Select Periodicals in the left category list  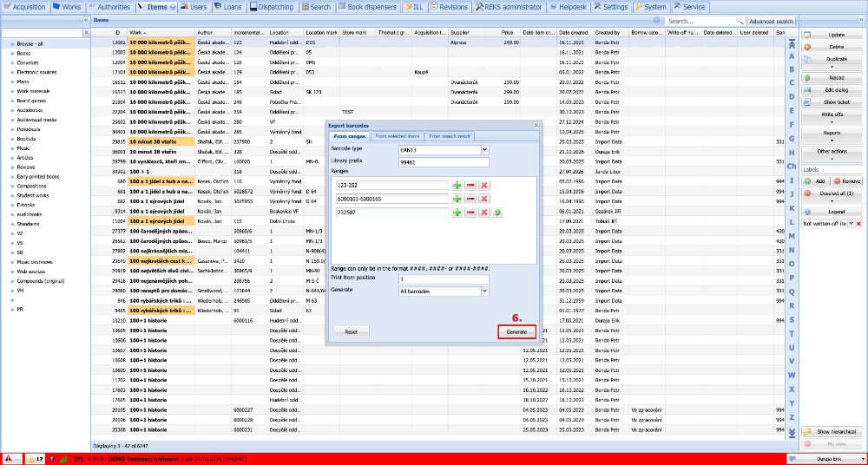tap(29, 129)
